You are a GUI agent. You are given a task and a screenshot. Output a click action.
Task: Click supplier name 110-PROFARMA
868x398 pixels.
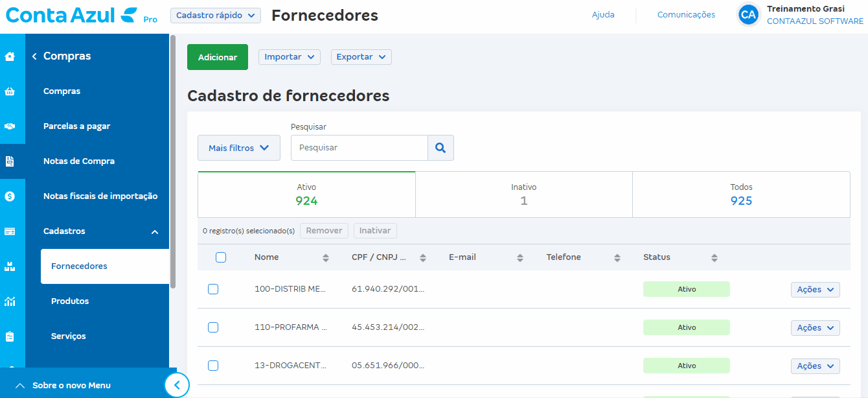coord(291,327)
